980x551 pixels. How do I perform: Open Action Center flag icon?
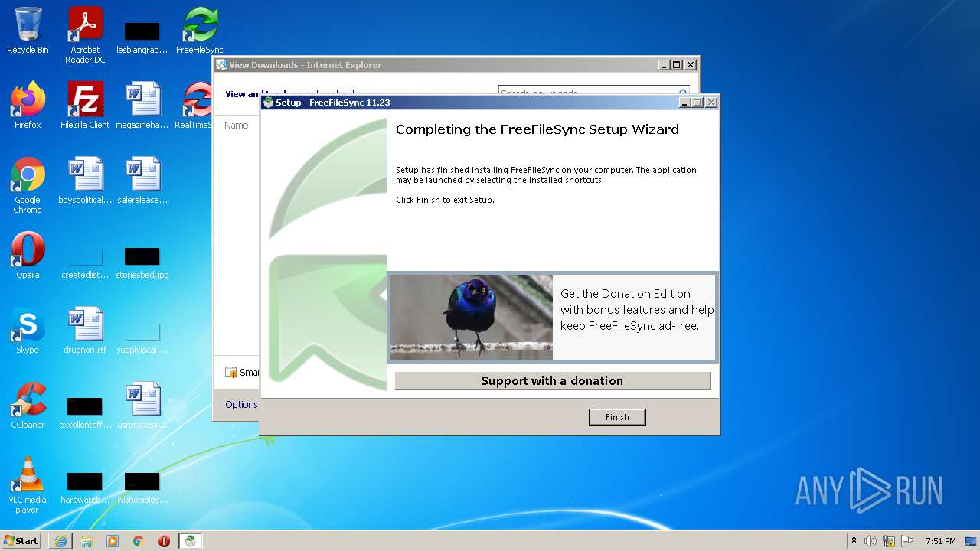[x=907, y=541]
